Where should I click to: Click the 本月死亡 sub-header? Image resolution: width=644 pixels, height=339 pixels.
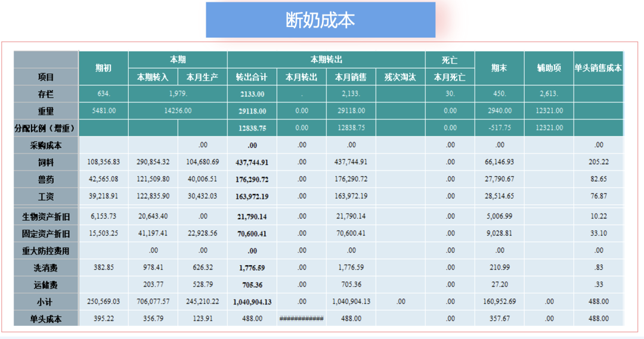pos(450,77)
